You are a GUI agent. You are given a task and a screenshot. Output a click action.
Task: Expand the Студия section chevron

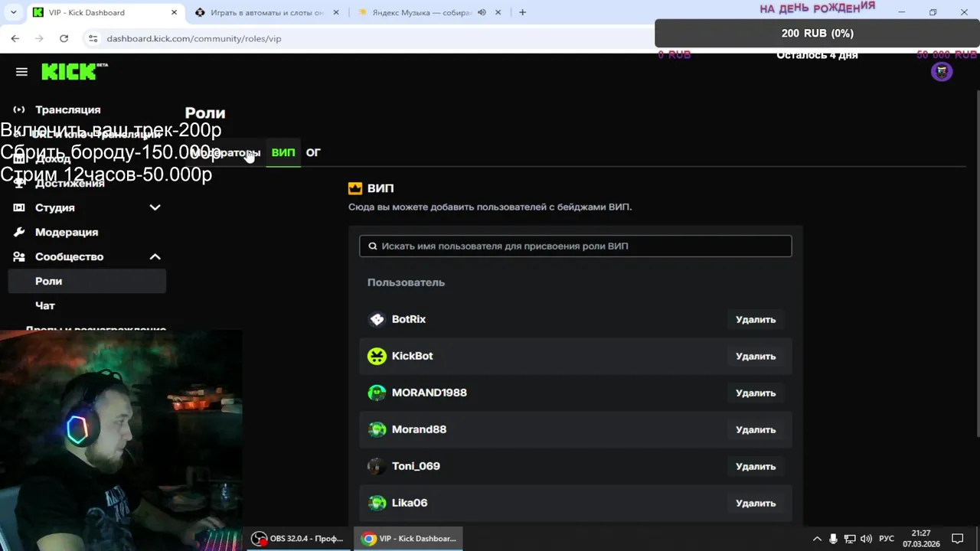[x=155, y=207]
